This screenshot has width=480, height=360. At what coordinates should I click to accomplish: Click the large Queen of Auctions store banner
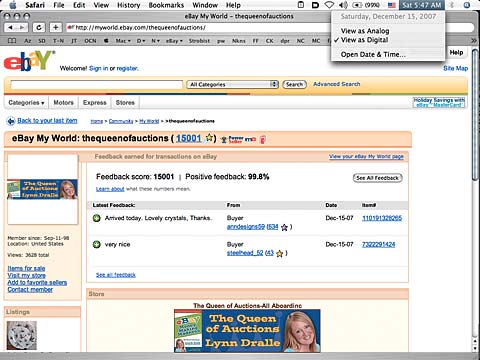[247, 331]
